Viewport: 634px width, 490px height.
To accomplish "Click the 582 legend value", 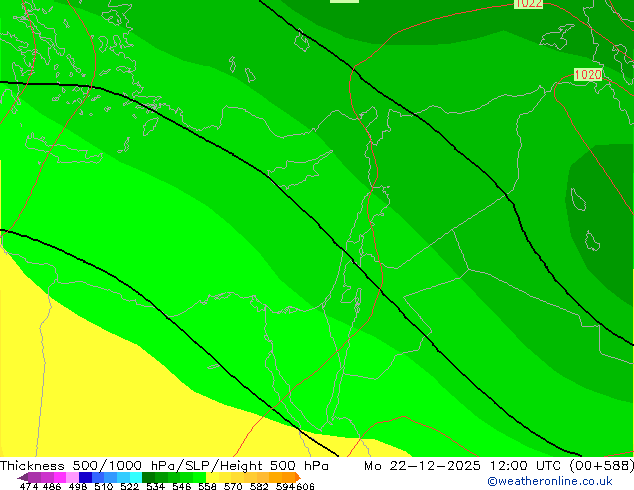I will tap(259, 486).
